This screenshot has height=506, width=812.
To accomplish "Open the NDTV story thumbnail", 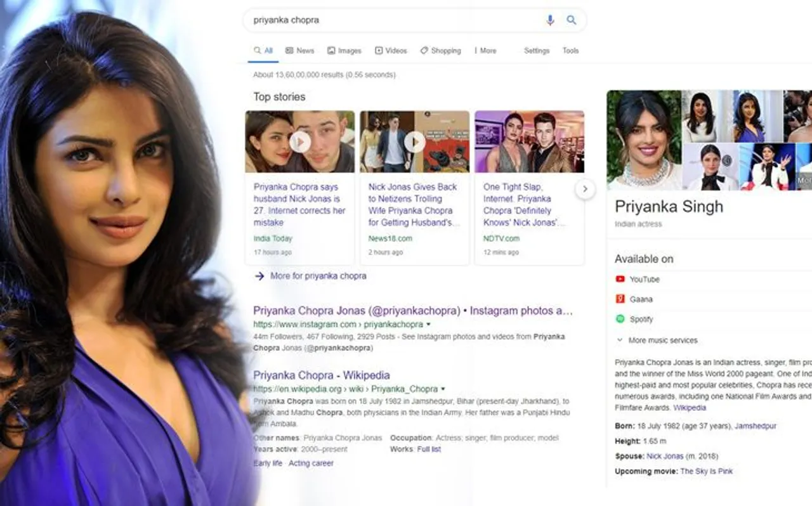I will [x=530, y=142].
